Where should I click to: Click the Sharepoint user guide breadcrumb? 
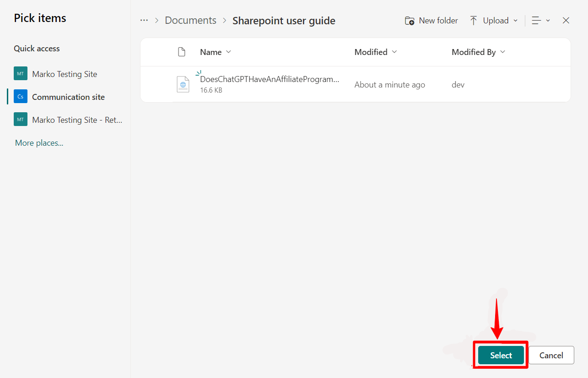[284, 21]
